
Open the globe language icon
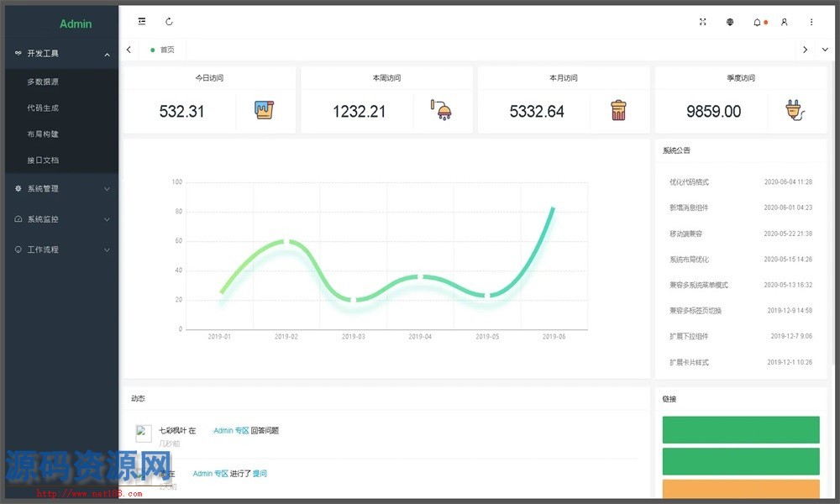(x=730, y=22)
